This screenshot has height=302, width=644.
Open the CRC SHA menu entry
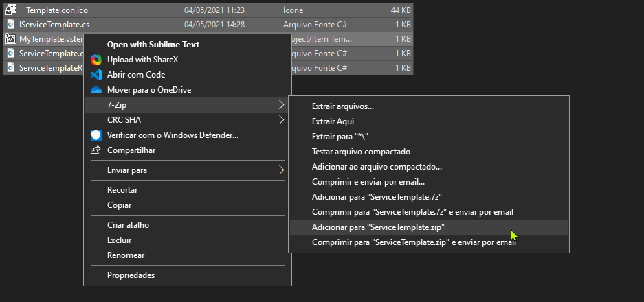click(187, 120)
